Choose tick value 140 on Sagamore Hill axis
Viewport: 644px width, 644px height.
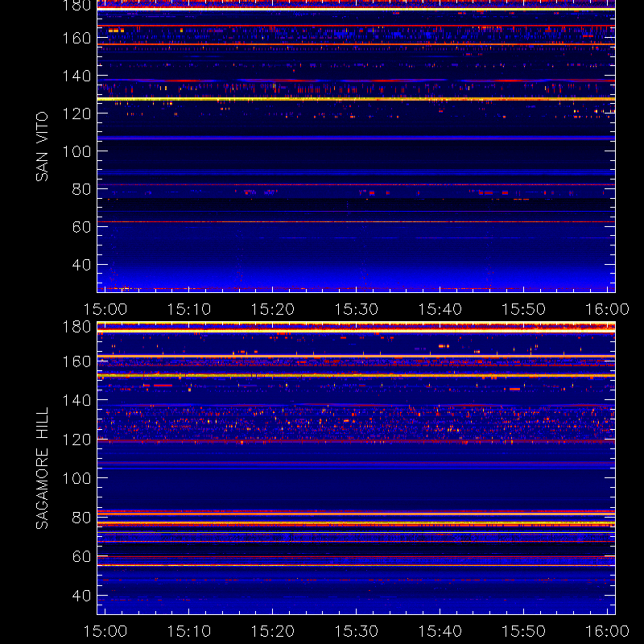[76, 400]
